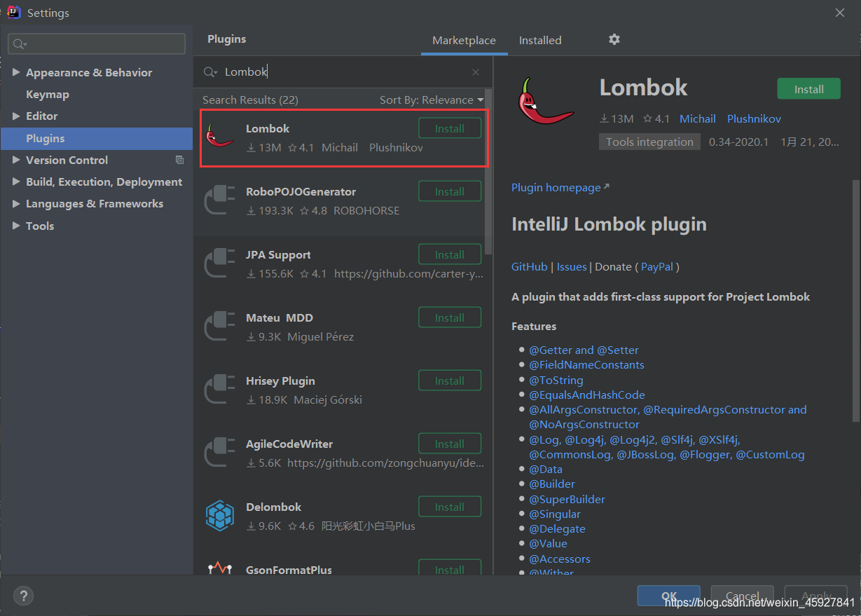Click the RoboPOJOGenerator plug icon

[x=219, y=200]
